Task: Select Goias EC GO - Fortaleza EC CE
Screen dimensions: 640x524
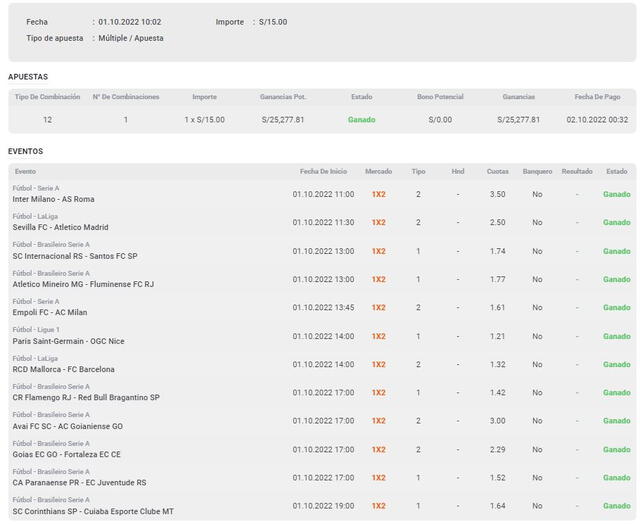Action: pyautogui.click(x=67, y=454)
